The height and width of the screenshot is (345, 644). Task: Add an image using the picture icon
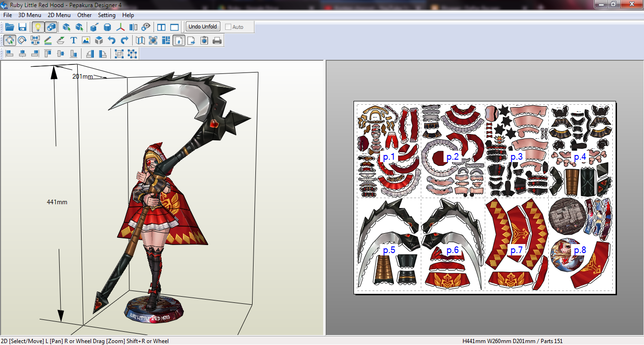pos(86,40)
